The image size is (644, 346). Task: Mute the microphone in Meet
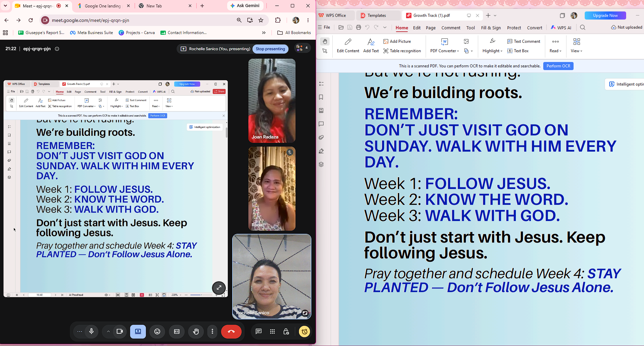click(x=91, y=332)
